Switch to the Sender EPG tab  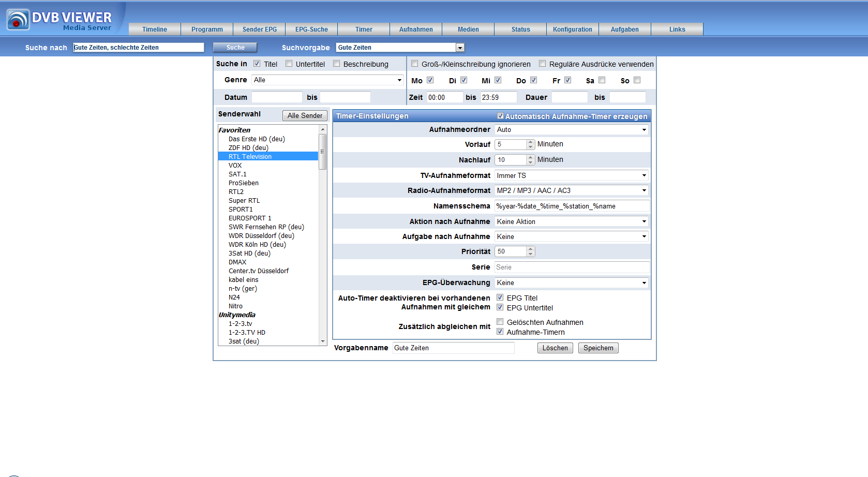pyautogui.click(x=259, y=29)
